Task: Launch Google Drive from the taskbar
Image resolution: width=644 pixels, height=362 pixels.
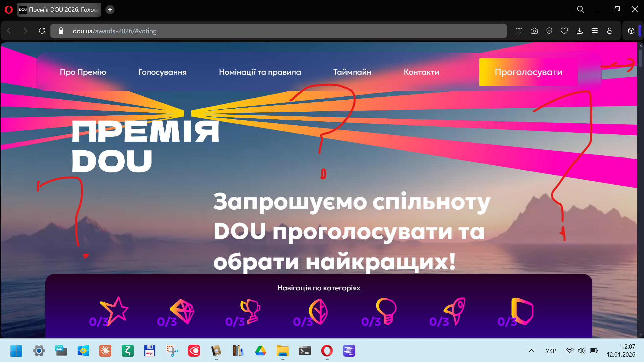Action: point(260,351)
